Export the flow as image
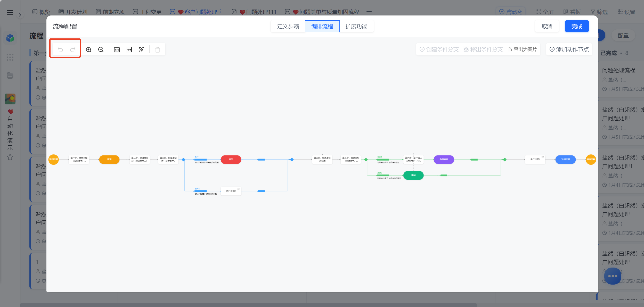This screenshot has width=644, height=307. click(522, 49)
